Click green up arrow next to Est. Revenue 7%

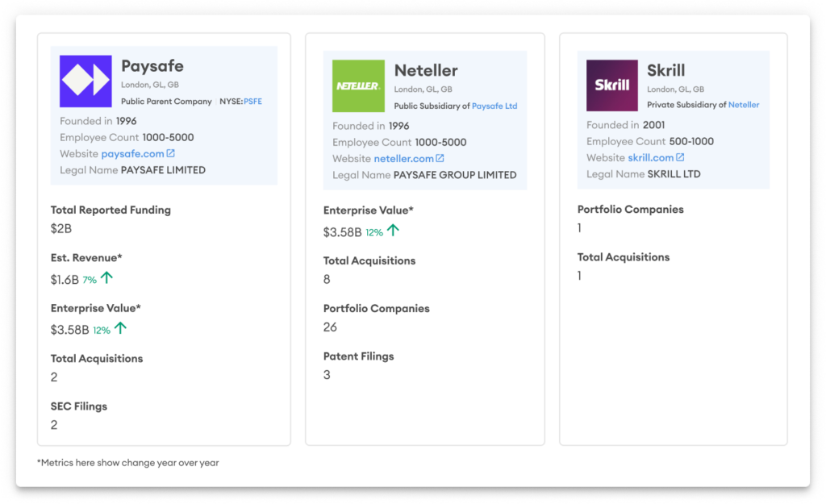pos(107,277)
